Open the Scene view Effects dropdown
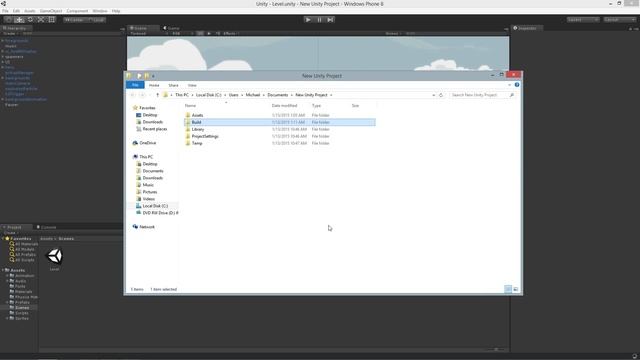This screenshot has height=360, width=640. (230, 33)
